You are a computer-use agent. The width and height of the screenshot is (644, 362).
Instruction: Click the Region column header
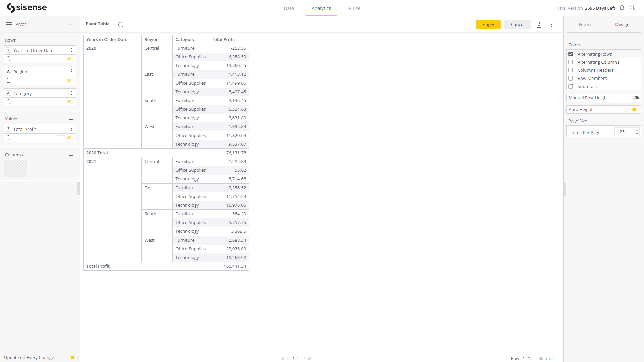pos(157,39)
